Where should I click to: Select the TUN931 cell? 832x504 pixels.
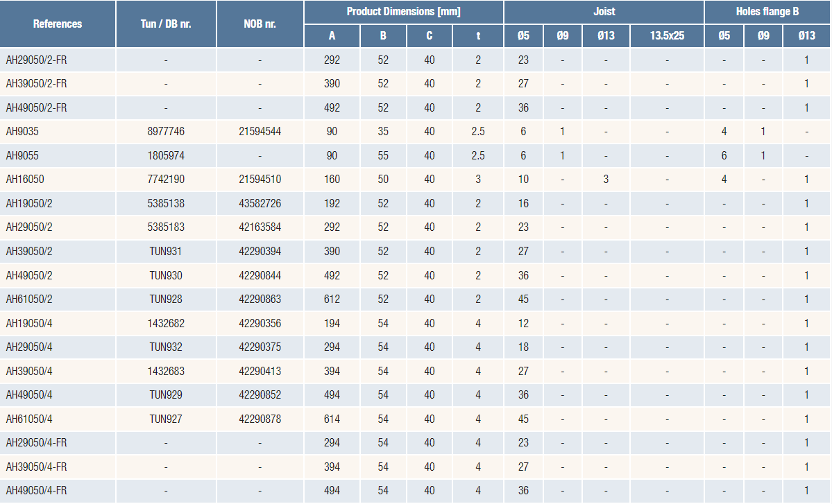pyautogui.click(x=166, y=252)
